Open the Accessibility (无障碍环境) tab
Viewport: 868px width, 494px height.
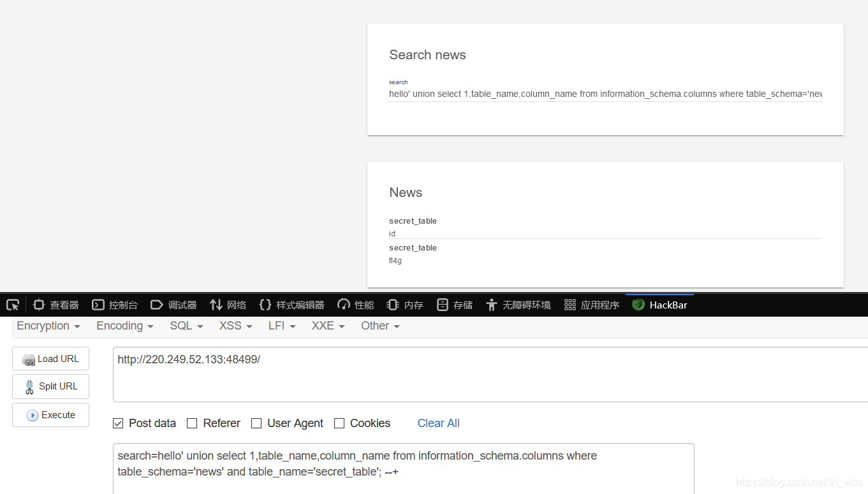click(x=518, y=305)
